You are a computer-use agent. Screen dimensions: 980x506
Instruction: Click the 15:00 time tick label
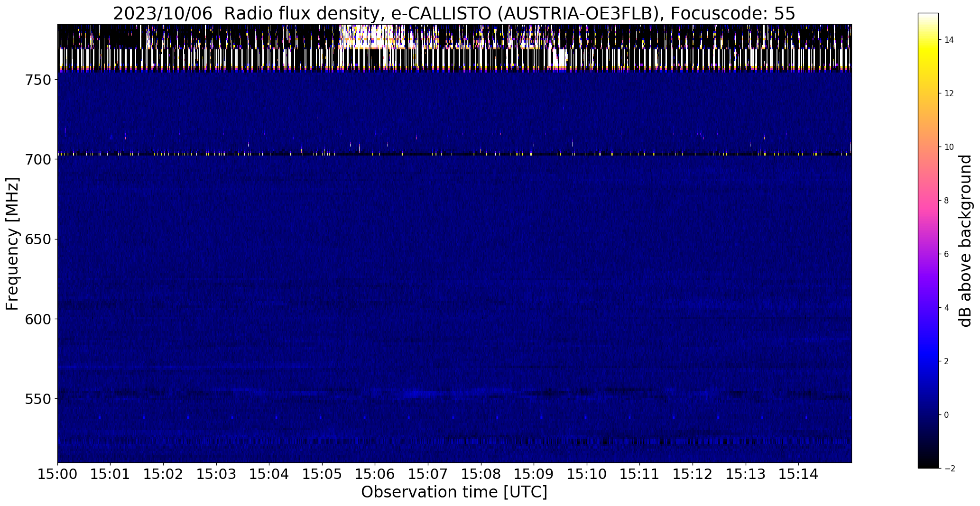coord(57,474)
